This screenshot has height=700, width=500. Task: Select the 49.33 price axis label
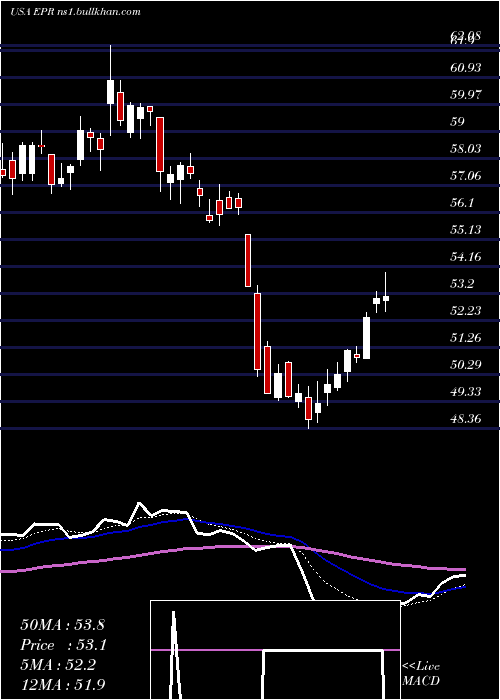465,392
